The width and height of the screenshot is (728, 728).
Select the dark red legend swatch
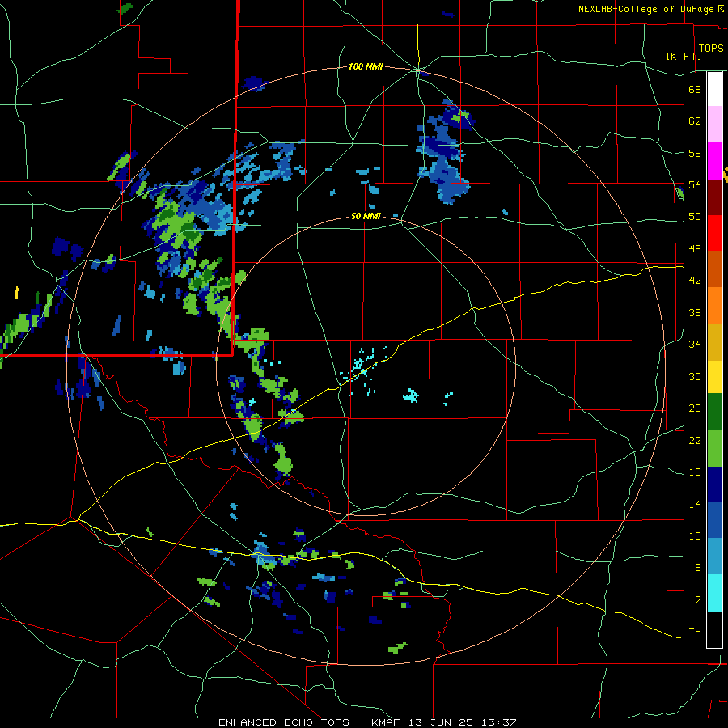(714, 197)
